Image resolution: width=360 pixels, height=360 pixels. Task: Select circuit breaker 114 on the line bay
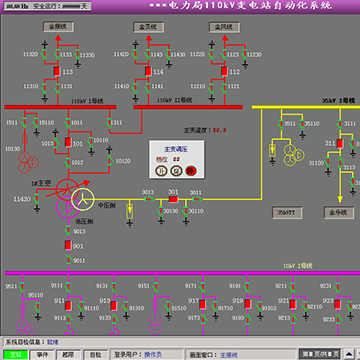(148, 71)
